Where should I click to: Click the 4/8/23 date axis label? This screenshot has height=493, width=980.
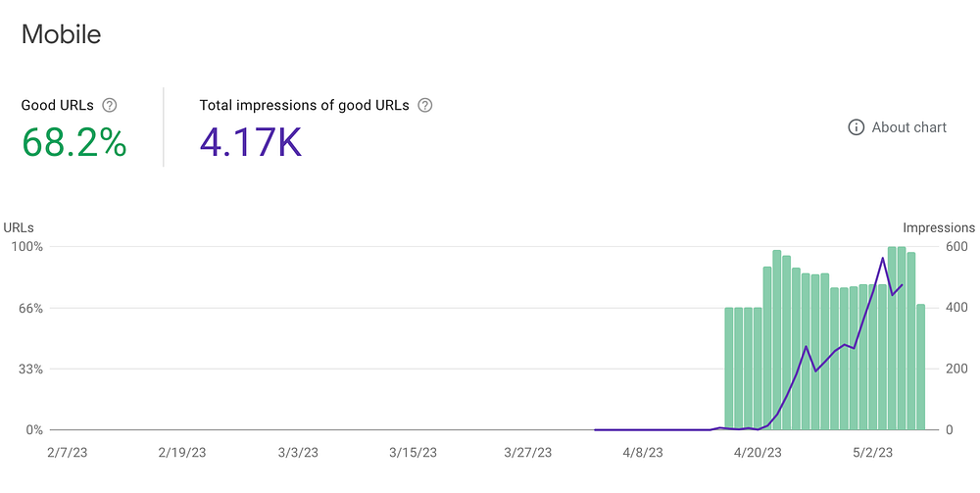click(x=643, y=453)
